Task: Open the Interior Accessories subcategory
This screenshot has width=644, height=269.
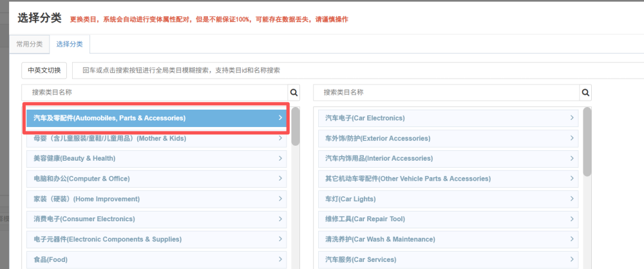Action: point(448,158)
